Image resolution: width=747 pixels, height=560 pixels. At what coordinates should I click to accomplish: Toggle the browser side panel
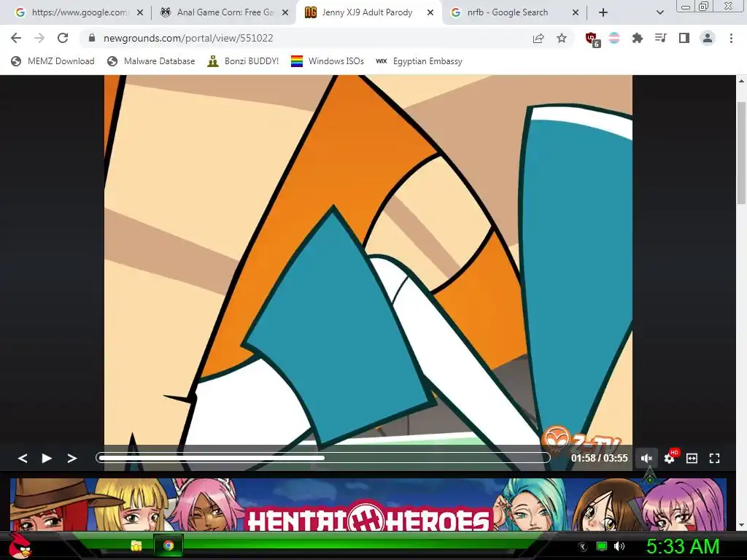pyautogui.click(x=684, y=38)
